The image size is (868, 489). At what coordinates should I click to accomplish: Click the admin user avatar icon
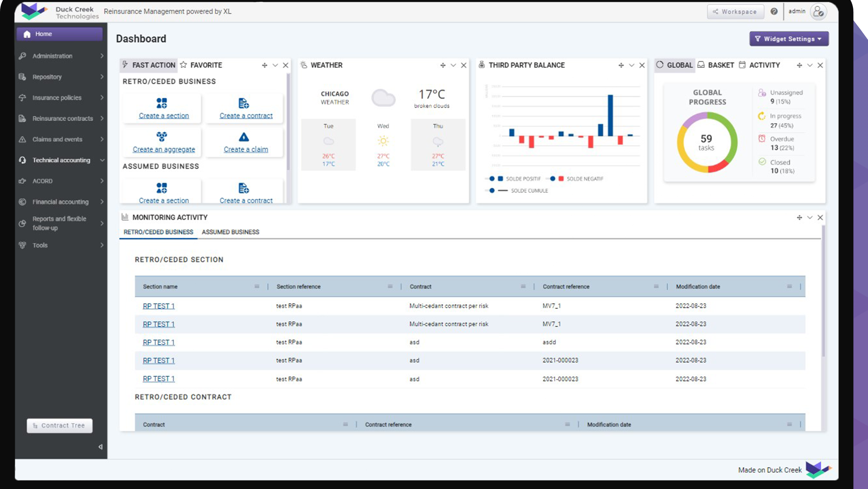click(818, 12)
